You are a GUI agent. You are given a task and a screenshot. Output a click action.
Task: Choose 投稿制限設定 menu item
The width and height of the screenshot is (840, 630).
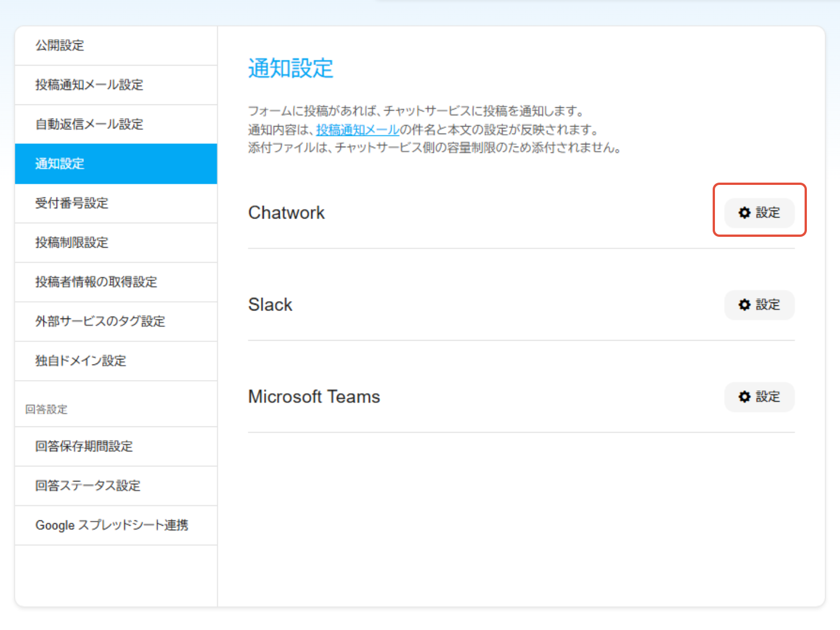pos(116,243)
